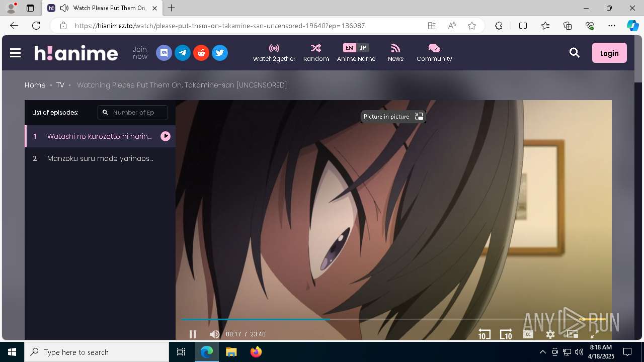Follow the Home breadcrumb link
Screen dimensions: 644x362
coord(35,85)
